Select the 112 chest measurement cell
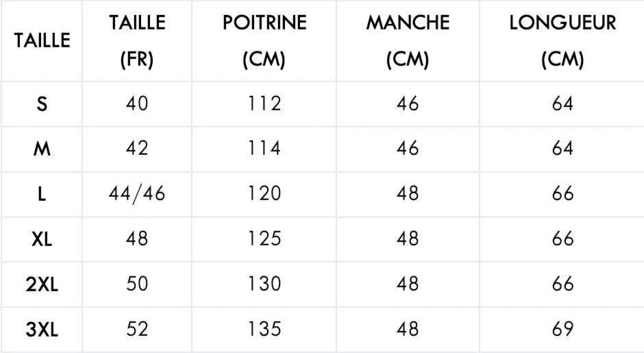This screenshot has width=644, height=353. (264, 104)
